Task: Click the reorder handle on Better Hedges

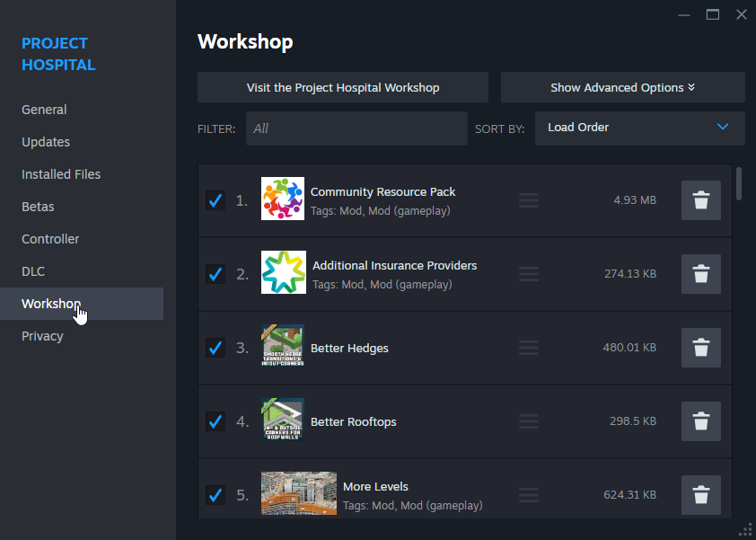Action: [x=529, y=348]
